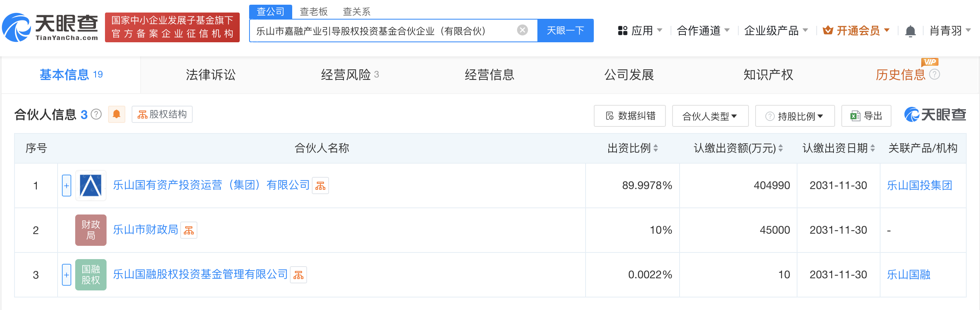980x310 pixels.
Task: Open the 企业级产品 dropdown menu
Action: pyautogui.click(x=776, y=31)
